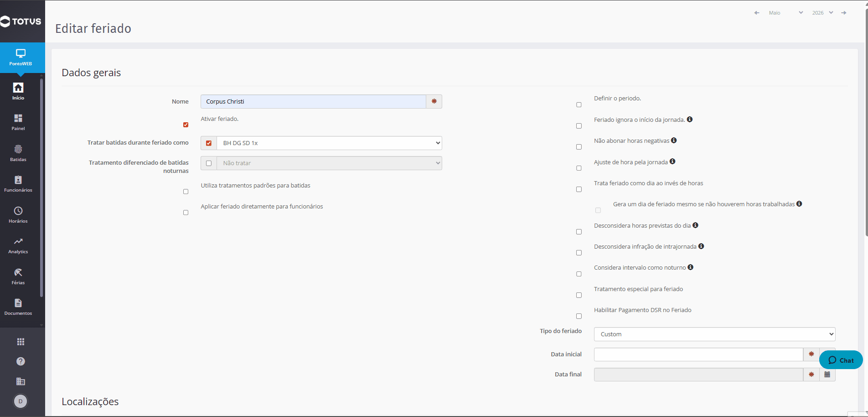Open calendar picker for Data final
The width and height of the screenshot is (868, 417).
click(827, 375)
